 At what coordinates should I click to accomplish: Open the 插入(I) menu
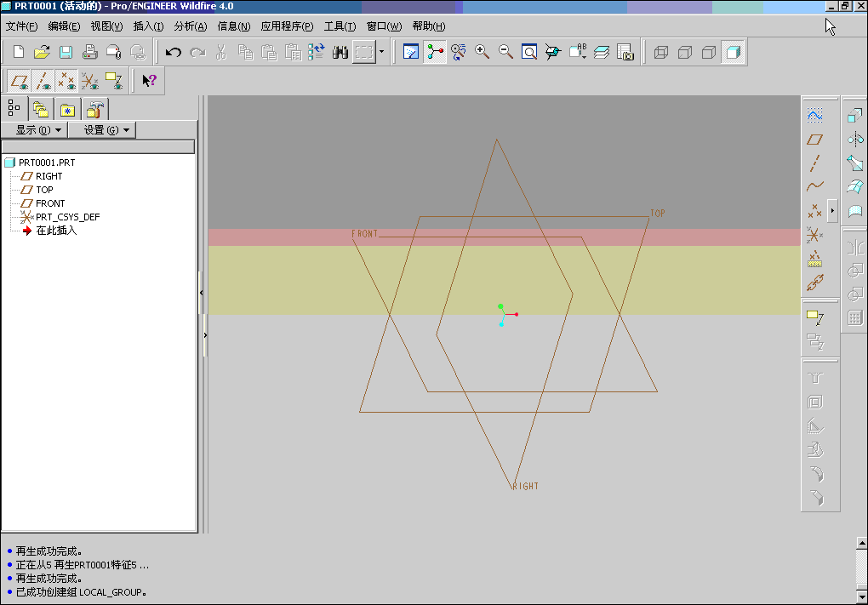[148, 26]
